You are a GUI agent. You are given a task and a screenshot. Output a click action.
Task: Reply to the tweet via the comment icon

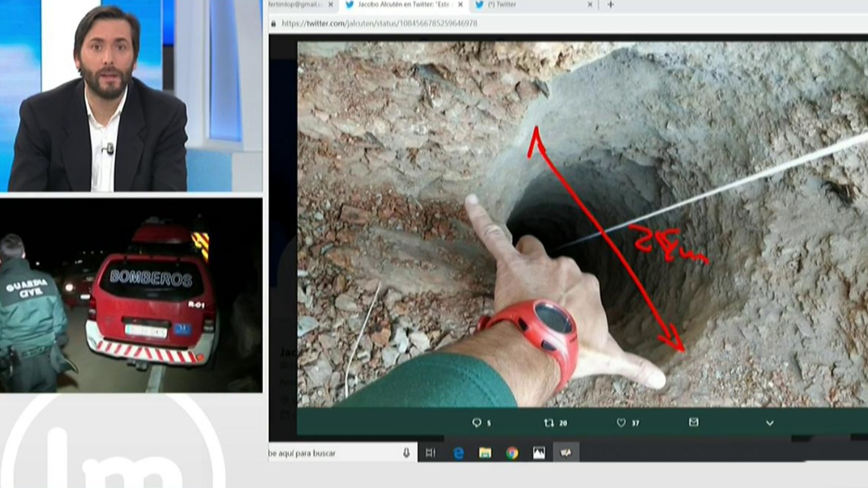477,423
